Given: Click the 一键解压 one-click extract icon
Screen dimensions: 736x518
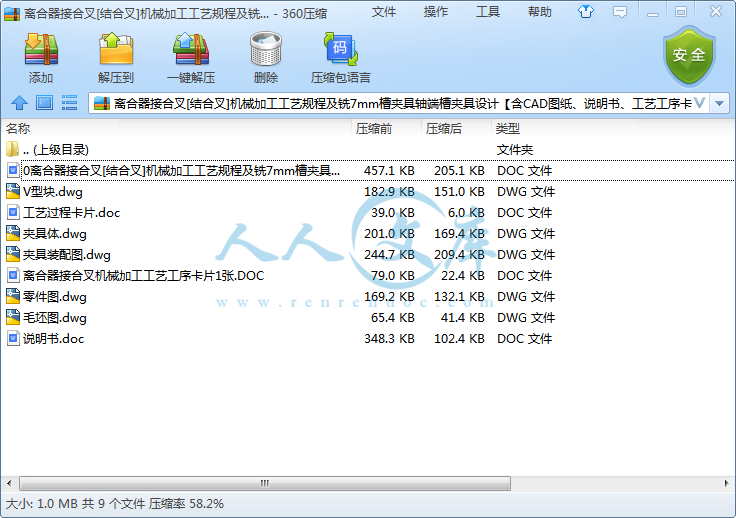Looking at the screenshot, I should click(191, 49).
